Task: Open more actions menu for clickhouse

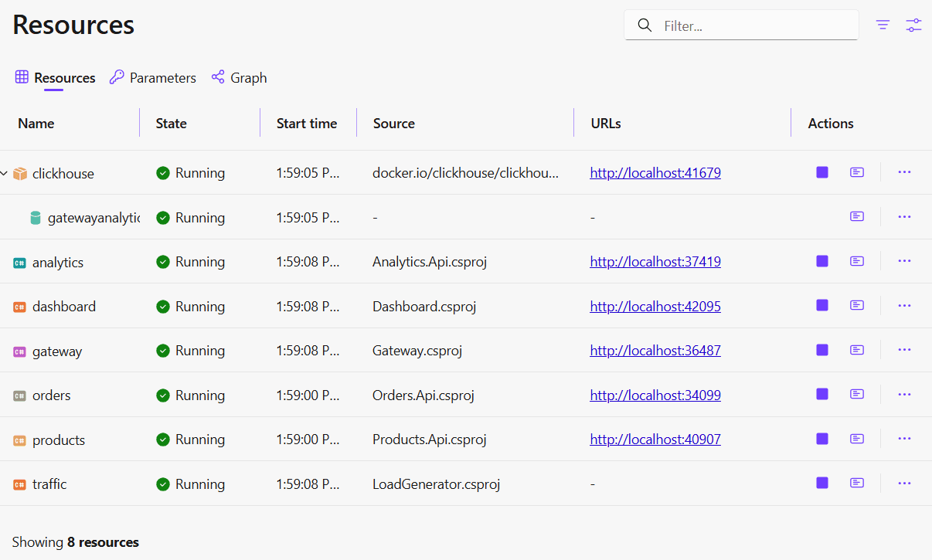Action: (905, 172)
